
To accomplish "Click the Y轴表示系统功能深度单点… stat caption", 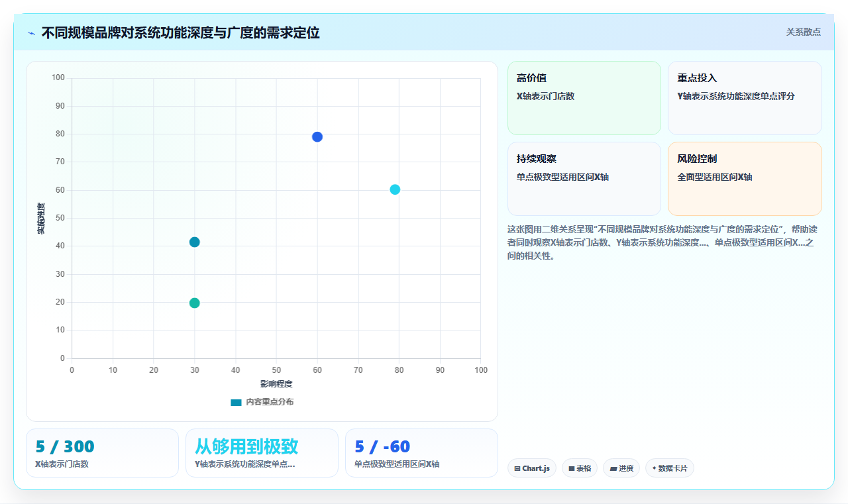I will point(245,464).
